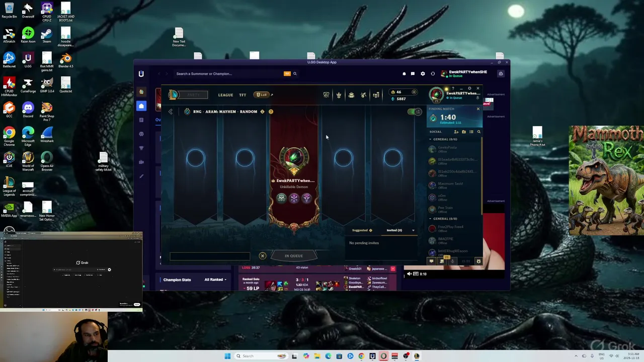
Task: Open Blender 4.5 desktop shortcut
Action: point(65,60)
